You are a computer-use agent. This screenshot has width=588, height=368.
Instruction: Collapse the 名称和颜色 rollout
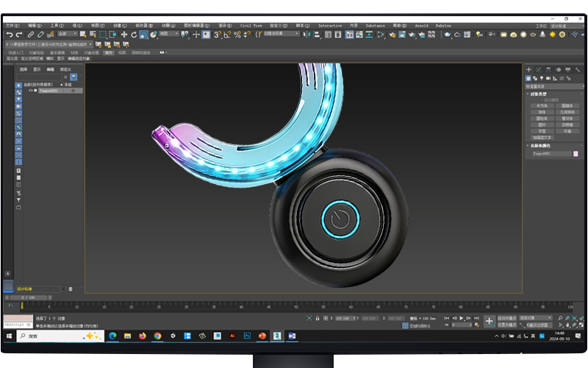pyautogui.click(x=539, y=146)
